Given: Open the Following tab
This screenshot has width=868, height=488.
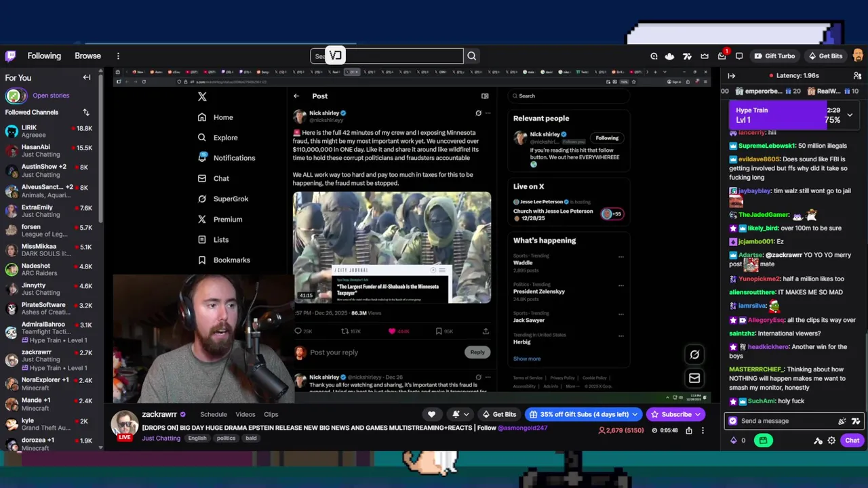Looking at the screenshot, I should (44, 56).
